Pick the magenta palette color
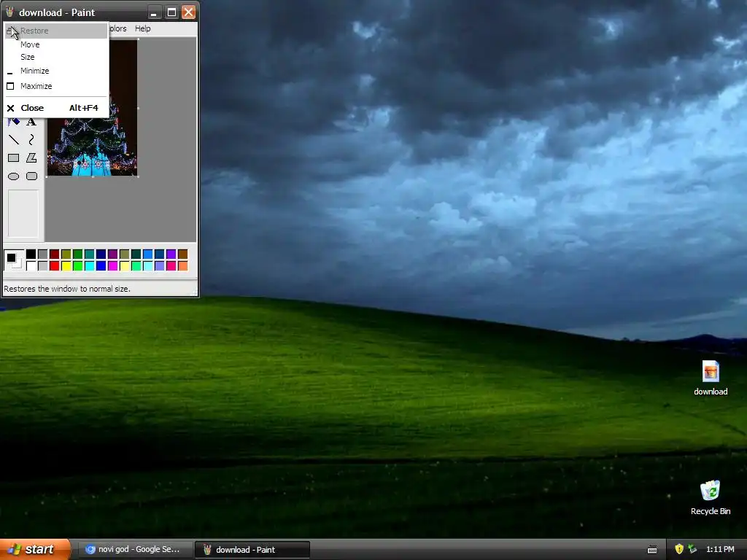This screenshot has width=747, height=560. 113,265
